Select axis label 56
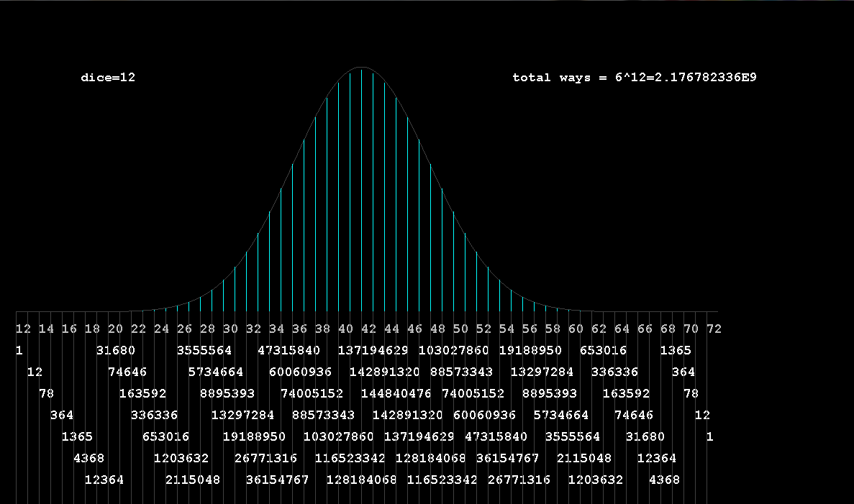Screen dimensions: 854x504 tap(530, 329)
